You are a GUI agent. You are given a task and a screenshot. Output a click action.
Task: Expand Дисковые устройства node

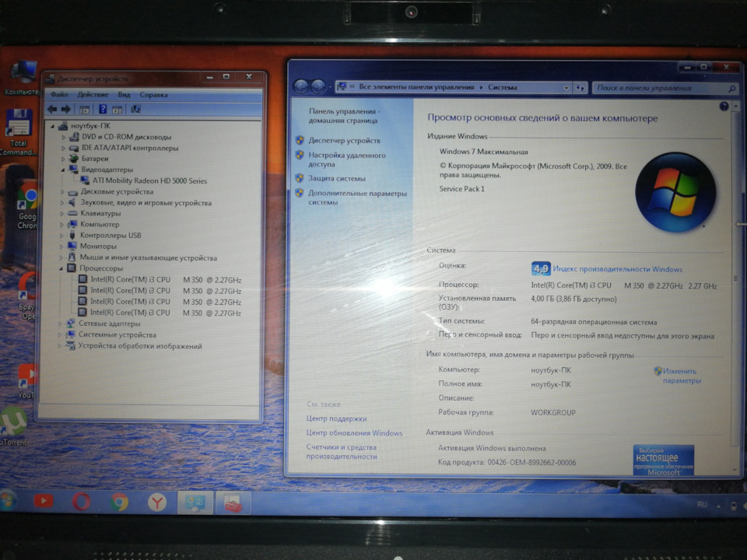coord(62,192)
